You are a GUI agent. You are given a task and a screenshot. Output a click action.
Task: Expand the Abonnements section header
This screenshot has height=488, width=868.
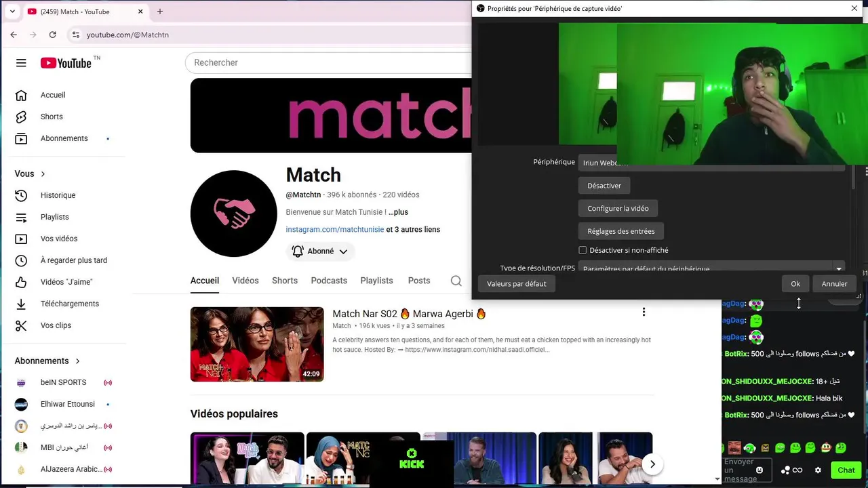coord(48,361)
